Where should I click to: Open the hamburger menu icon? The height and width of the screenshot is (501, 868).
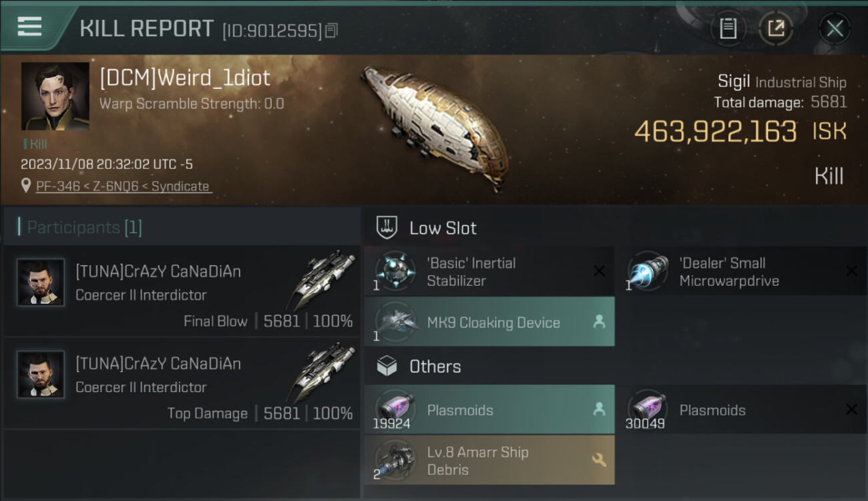[29, 27]
